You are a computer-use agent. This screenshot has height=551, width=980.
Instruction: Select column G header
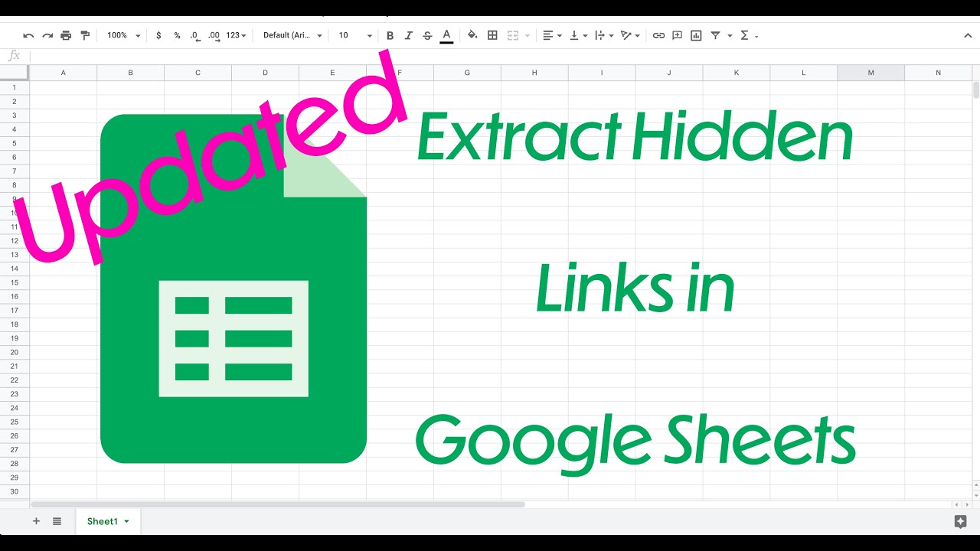[467, 73]
